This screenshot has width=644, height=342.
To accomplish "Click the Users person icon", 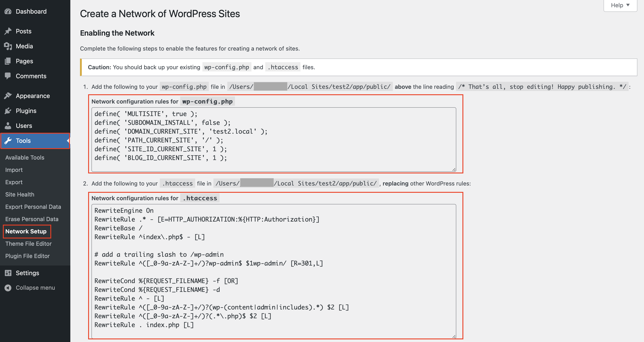I will (x=8, y=126).
